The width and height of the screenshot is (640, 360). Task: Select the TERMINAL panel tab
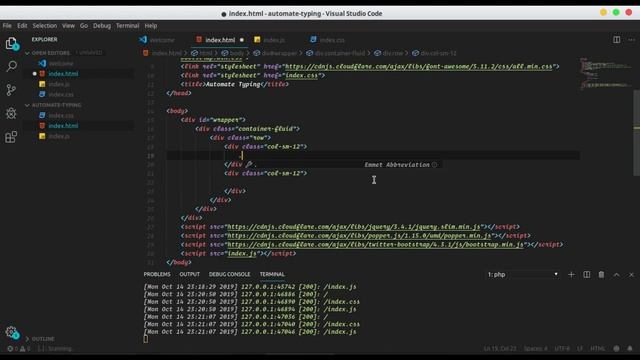coord(272,274)
